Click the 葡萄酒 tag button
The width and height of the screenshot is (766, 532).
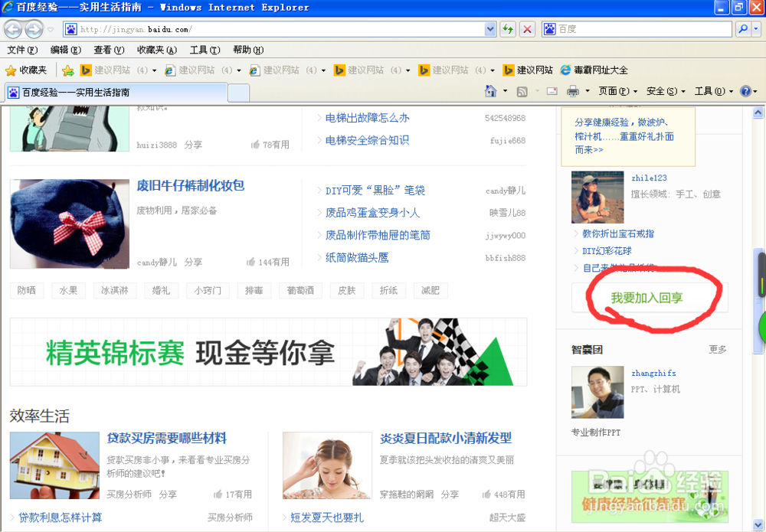(300, 290)
